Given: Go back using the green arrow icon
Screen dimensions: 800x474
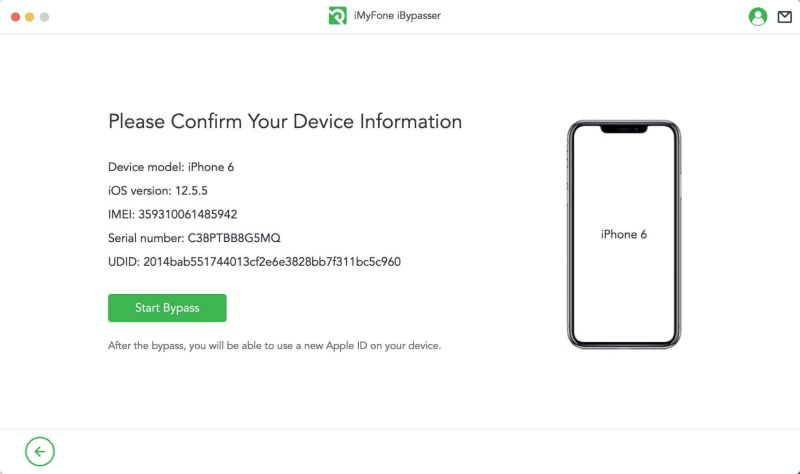Looking at the screenshot, I should (40, 452).
